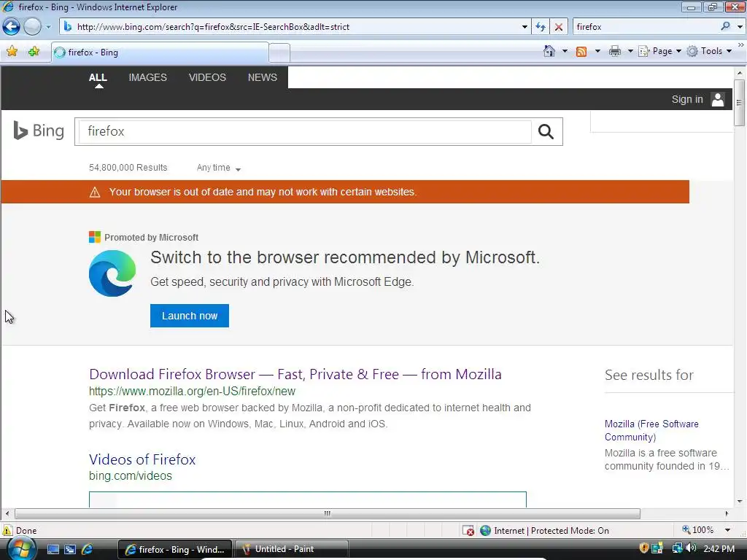This screenshot has width=747, height=560.
Task: Switch to the NEWS tab
Action: 262,77
